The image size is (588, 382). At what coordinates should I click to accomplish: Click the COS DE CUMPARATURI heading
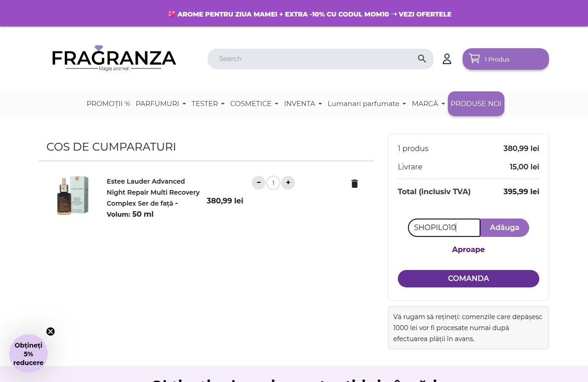(111, 147)
